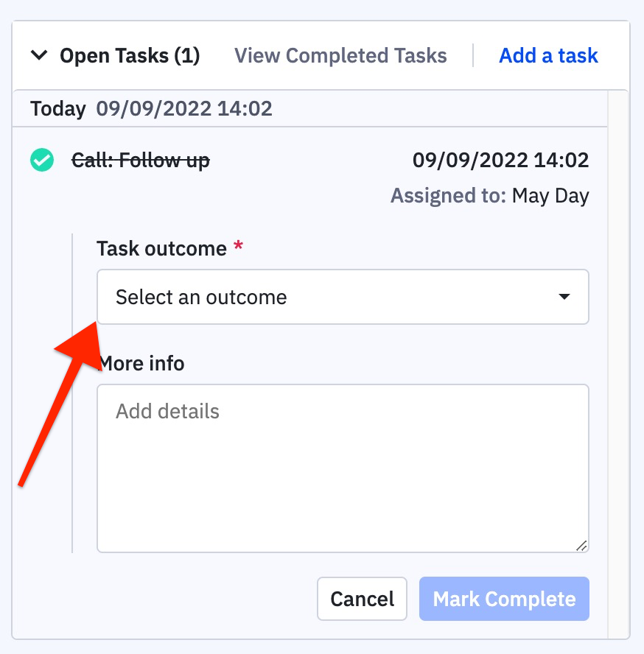
Task: Open the Select an outcome dropdown
Action: [343, 297]
